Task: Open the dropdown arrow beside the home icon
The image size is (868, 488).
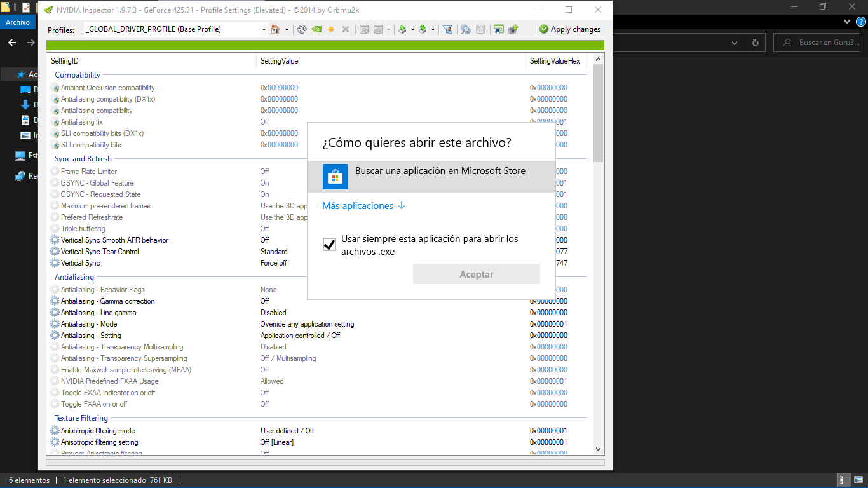Action: pyautogui.click(x=287, y=29)
